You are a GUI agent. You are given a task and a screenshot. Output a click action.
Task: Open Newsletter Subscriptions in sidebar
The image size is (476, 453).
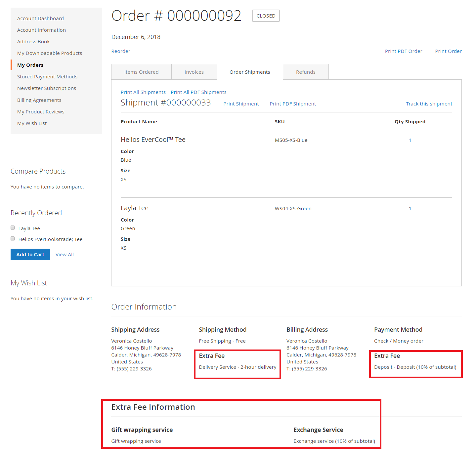pos(47,88)
